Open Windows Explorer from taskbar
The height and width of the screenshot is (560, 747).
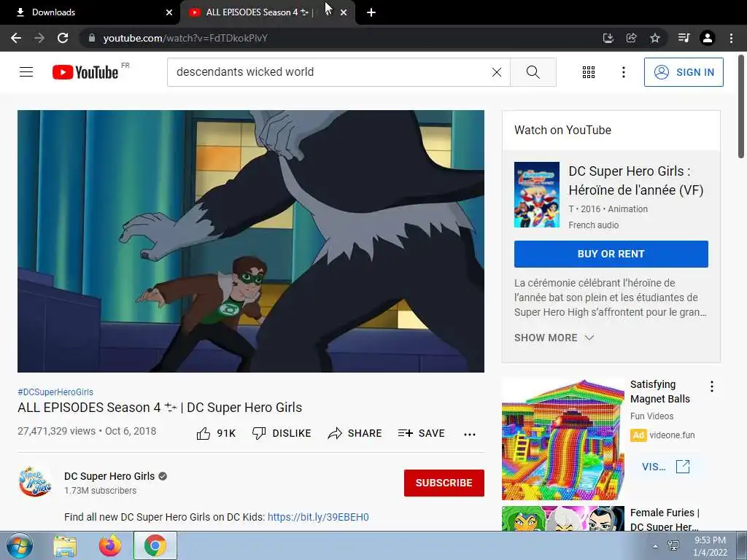[65, 546]
